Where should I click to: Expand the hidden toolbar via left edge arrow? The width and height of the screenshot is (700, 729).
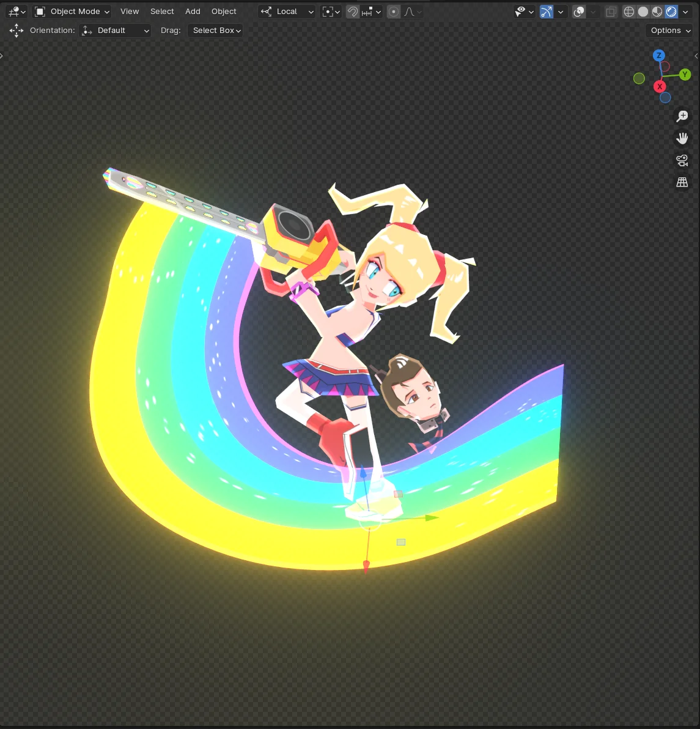tap(2, 55)
